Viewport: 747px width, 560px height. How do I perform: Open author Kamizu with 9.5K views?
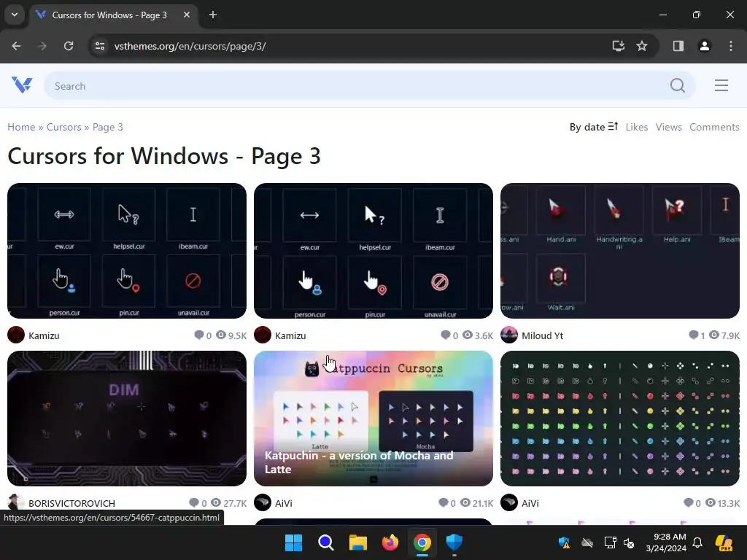(44, 335)
